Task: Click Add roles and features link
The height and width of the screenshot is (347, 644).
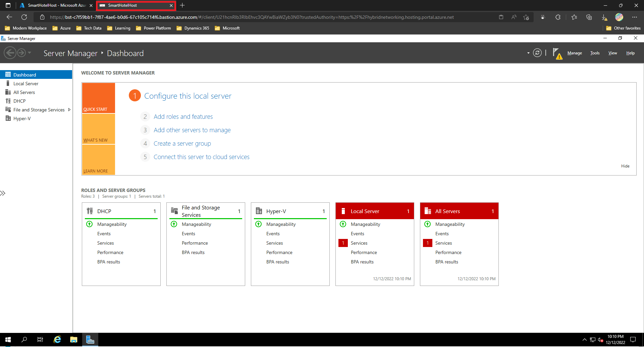Action: [183, 116]
